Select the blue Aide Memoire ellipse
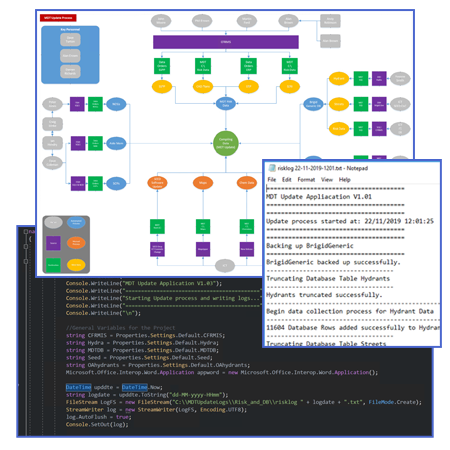 tap(116, 143)
